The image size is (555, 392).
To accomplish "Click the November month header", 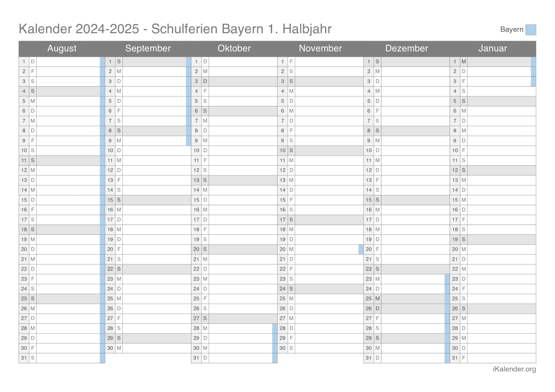I will (320, 48).
